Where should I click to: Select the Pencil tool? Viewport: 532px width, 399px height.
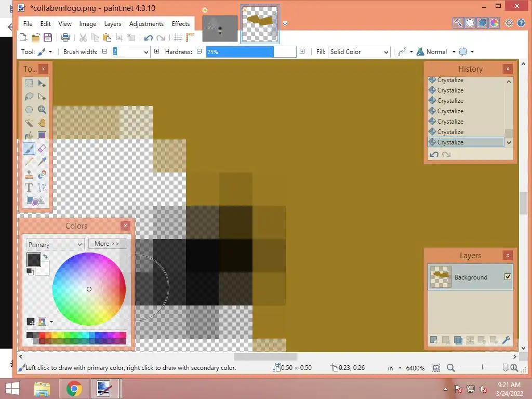tap(29, 162)
